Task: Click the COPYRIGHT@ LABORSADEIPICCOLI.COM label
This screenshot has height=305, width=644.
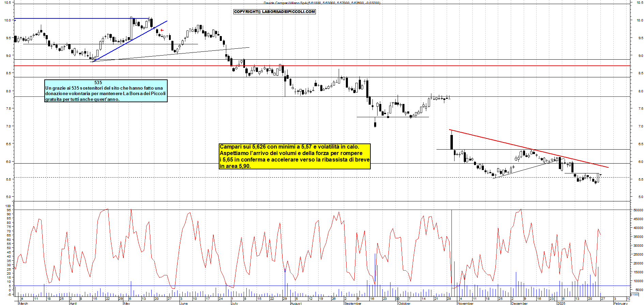Action: click(275, 12)
